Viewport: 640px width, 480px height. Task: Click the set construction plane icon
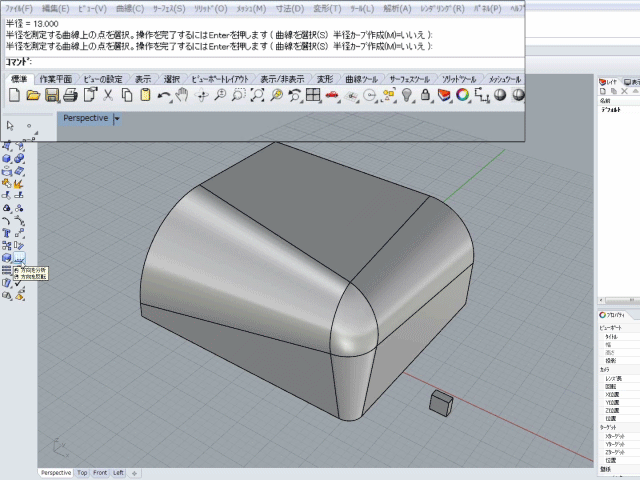[351, 96]
